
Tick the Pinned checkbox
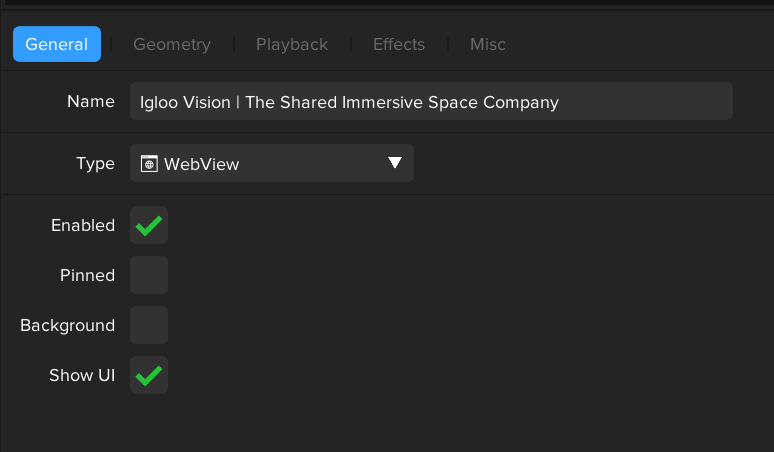tap(149, 275)
